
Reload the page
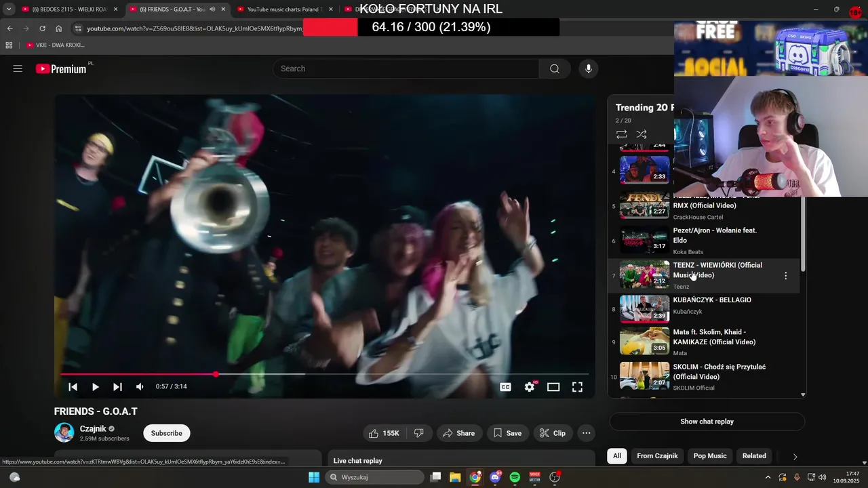[42, 28]
